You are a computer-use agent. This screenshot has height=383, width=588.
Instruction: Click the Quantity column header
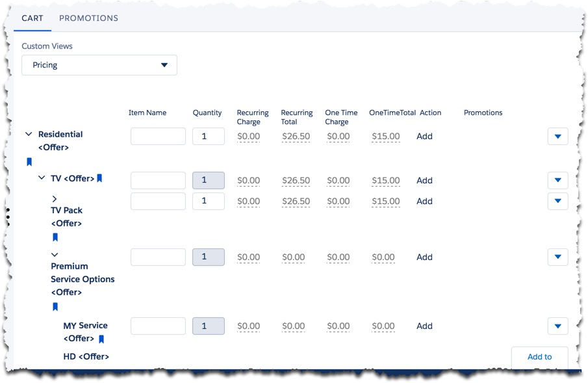207,112
